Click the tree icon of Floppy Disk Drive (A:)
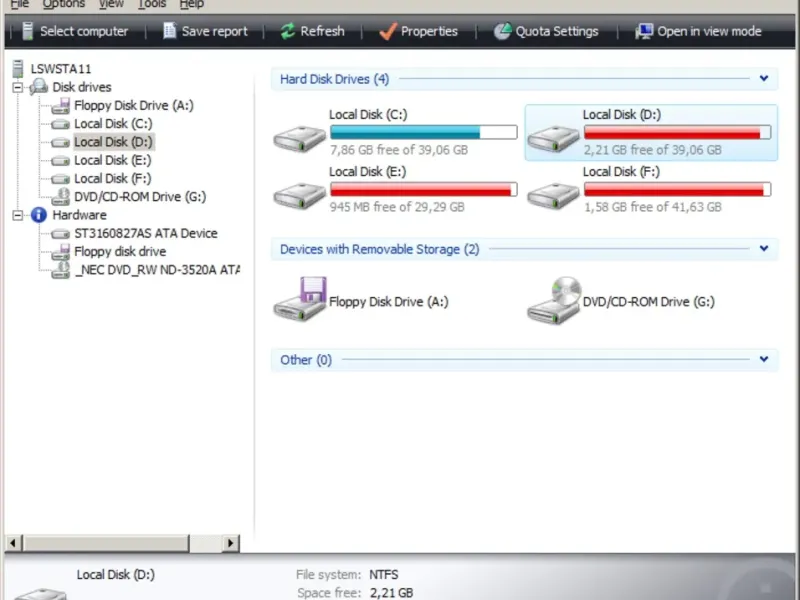This screenshot has width=800, height=600. 61,106
